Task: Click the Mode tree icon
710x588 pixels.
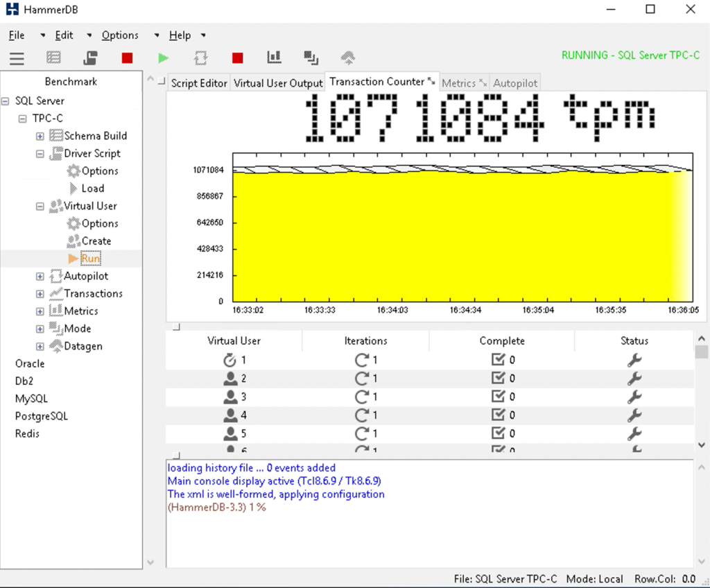Action: tap(55, 328)
